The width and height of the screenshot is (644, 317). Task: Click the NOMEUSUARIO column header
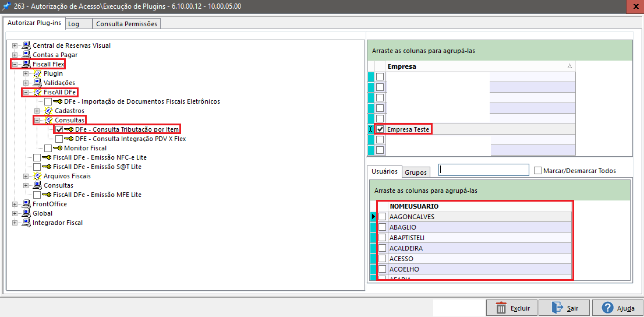(x=479, y=206)
